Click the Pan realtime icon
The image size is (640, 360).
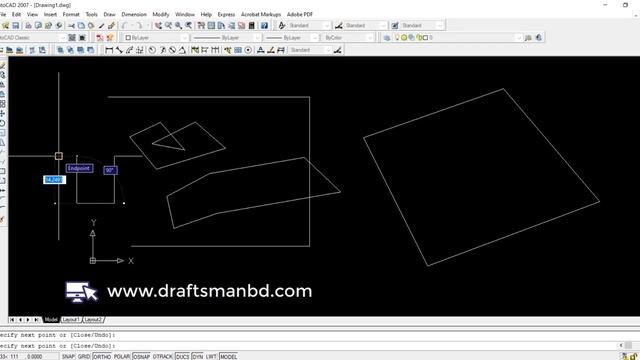click(158, 25)
